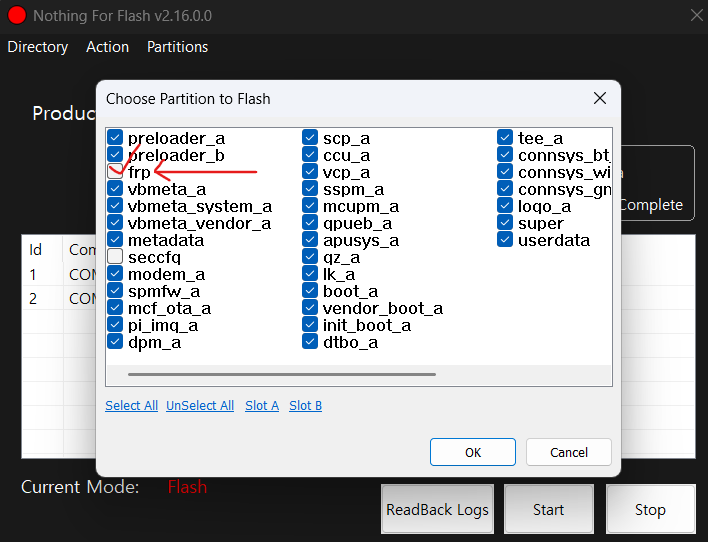708x542 pixels.
Task: Cancel the partition selection dialog
Action: 568,452
